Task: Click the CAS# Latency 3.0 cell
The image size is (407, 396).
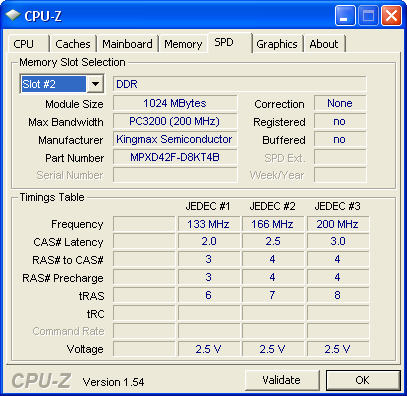Action: coord(338,241)
